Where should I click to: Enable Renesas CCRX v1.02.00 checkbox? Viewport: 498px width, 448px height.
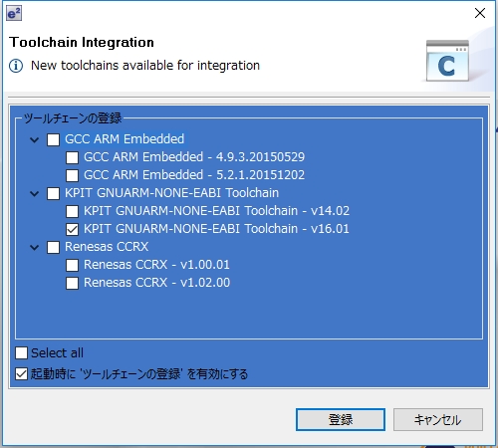click(72, 283)
